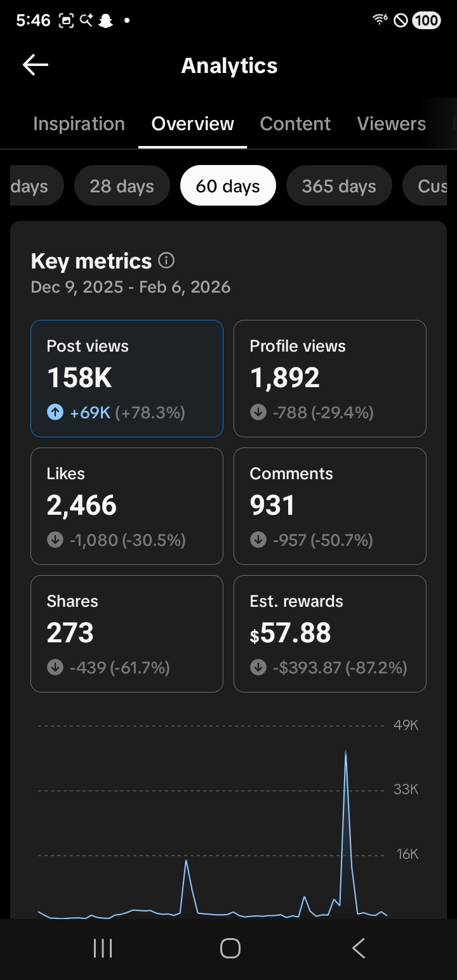The width and height of the screenshot is (457, 980).
Task: Switch to the Content tab
Action: (295, 124)
